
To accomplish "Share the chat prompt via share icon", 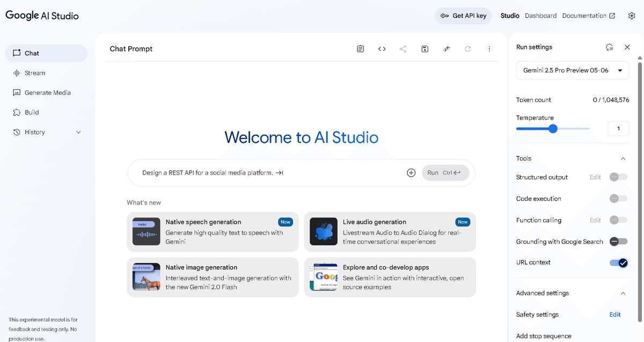I will tap(403, 48).
